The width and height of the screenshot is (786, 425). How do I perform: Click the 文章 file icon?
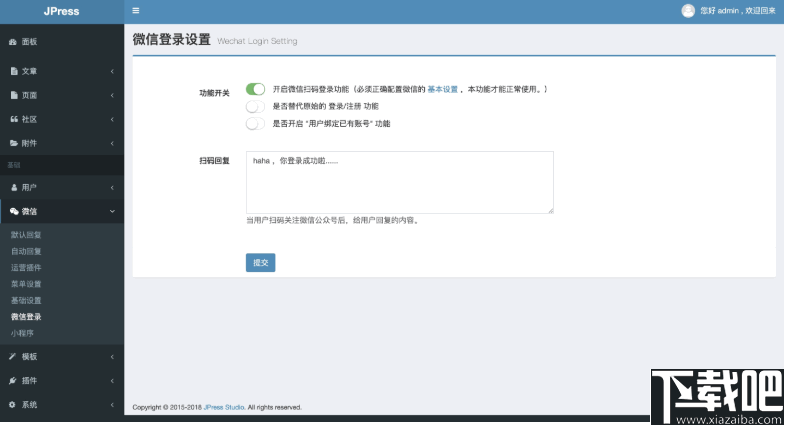14,71
